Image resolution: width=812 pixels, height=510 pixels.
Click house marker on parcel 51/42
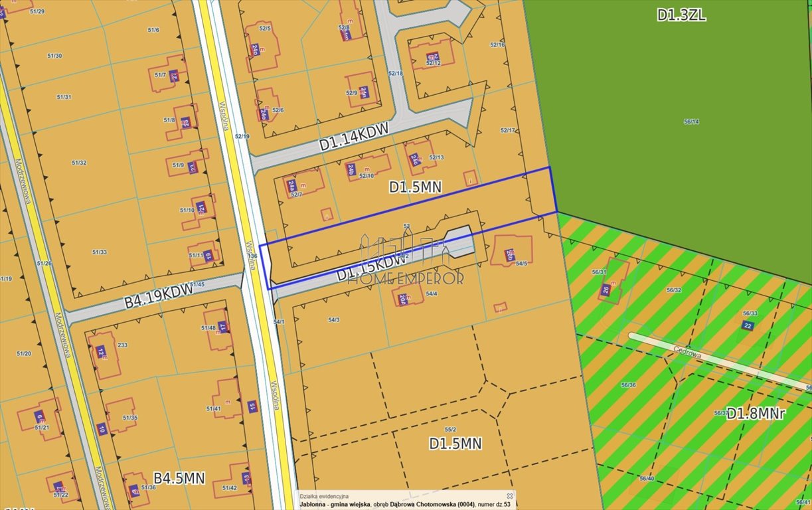246,477
